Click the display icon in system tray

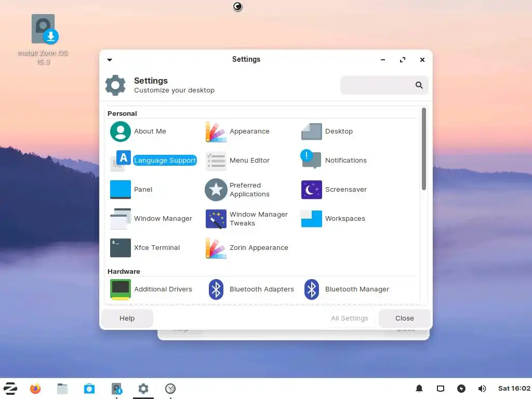[x=441, y=389]
